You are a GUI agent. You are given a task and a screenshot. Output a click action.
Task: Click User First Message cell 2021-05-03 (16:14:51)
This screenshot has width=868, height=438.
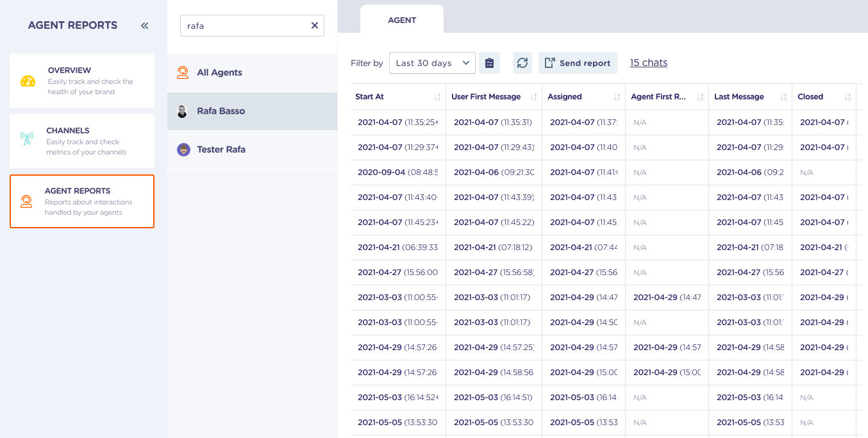click(x=493, y=398)
